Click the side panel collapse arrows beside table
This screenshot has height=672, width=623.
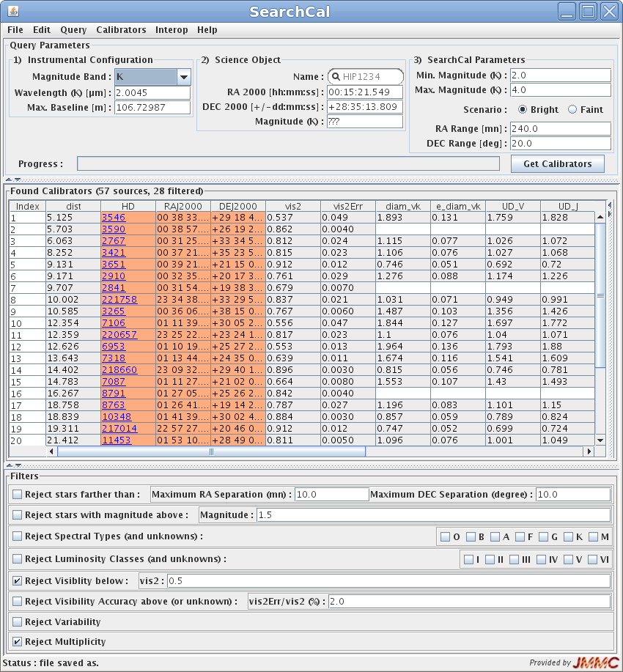point(610,209)
